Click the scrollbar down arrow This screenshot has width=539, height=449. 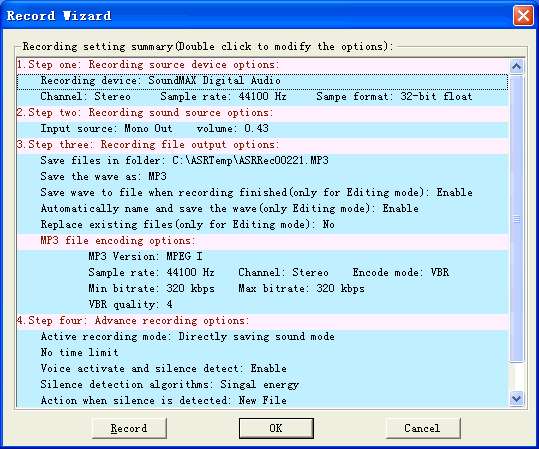point(517,398)
